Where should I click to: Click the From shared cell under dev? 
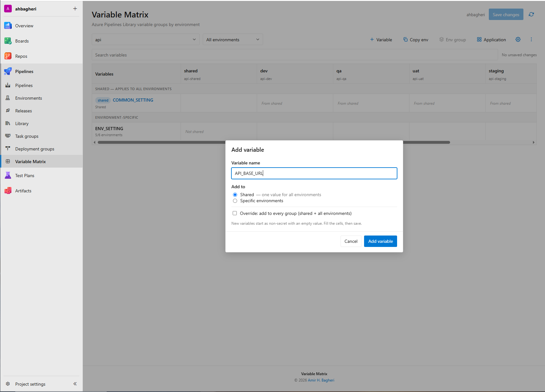pos(295,103)
